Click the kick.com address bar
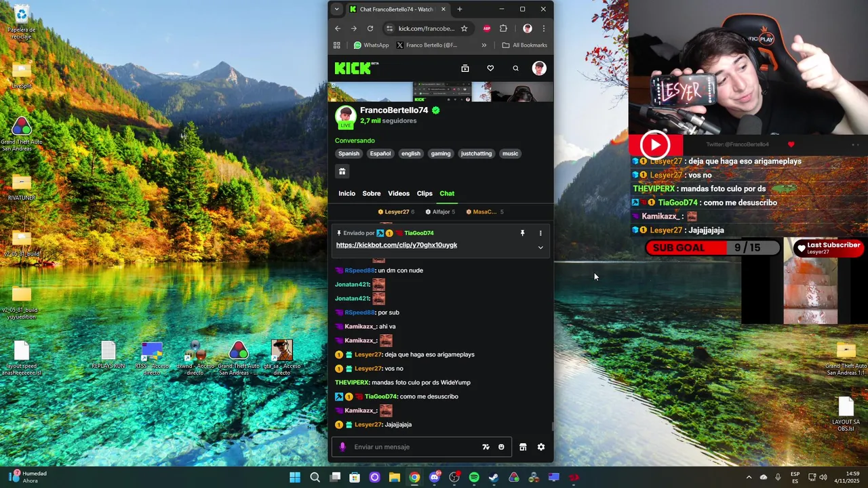The image size is (868, 488). [x=426, y=28]
